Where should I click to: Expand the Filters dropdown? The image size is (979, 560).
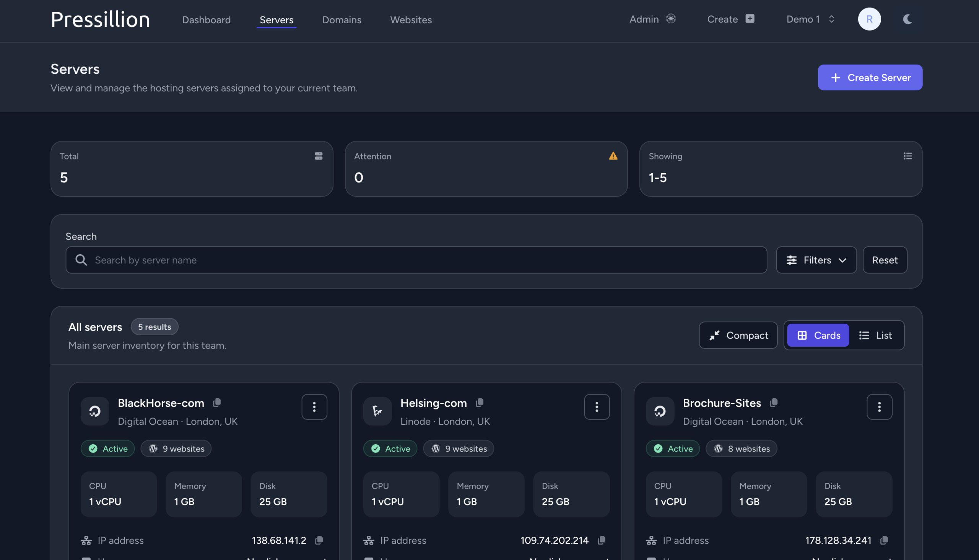(x=816, y=260)
